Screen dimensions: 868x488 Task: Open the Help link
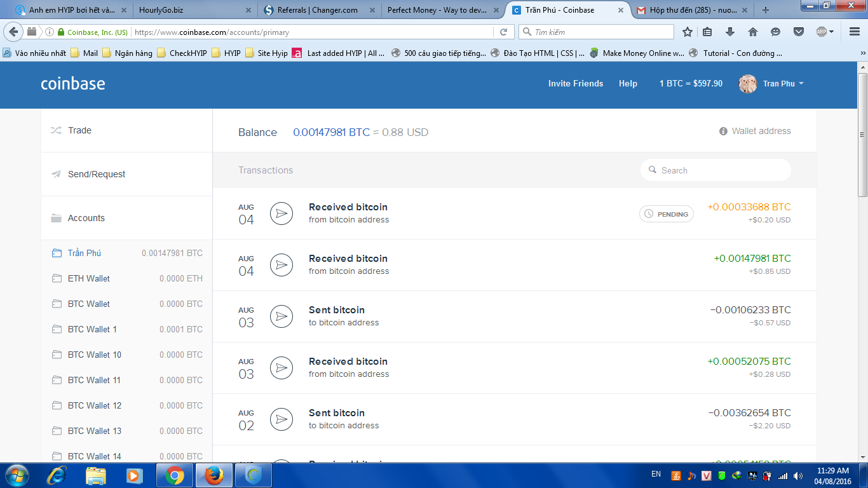628,84
